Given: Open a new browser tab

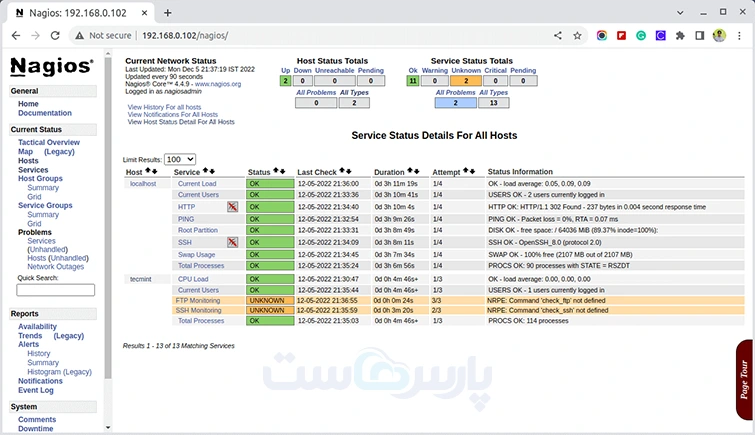Looking at the screenshot, I should pos(168,13).
